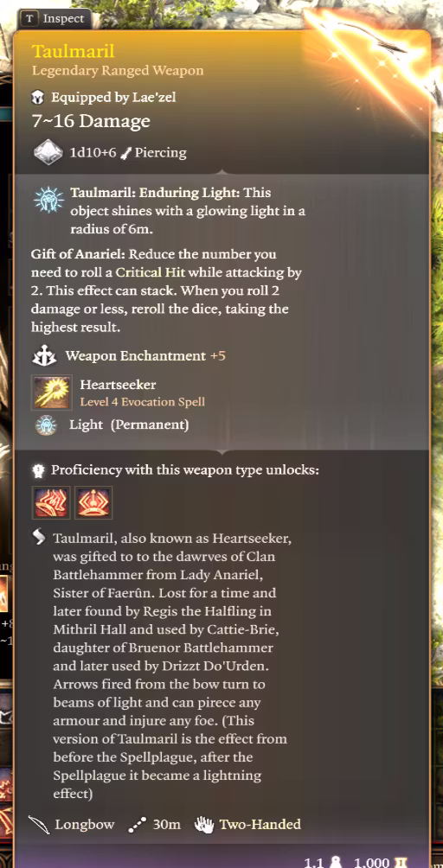Click the T Inspect tab
This screenshot has width=443, height=868.
pos(55,19)
